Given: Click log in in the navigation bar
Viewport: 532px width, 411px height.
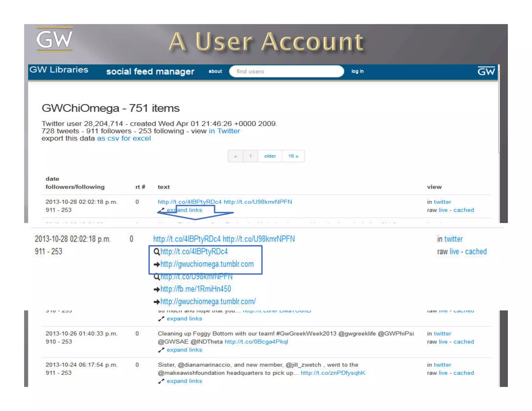Looking at the screenshot, I should [x=357, y=71].
